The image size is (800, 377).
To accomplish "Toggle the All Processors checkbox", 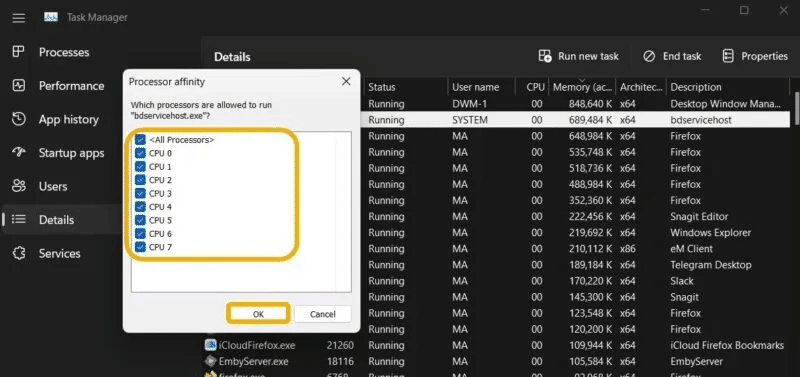I will coord(140,140).
